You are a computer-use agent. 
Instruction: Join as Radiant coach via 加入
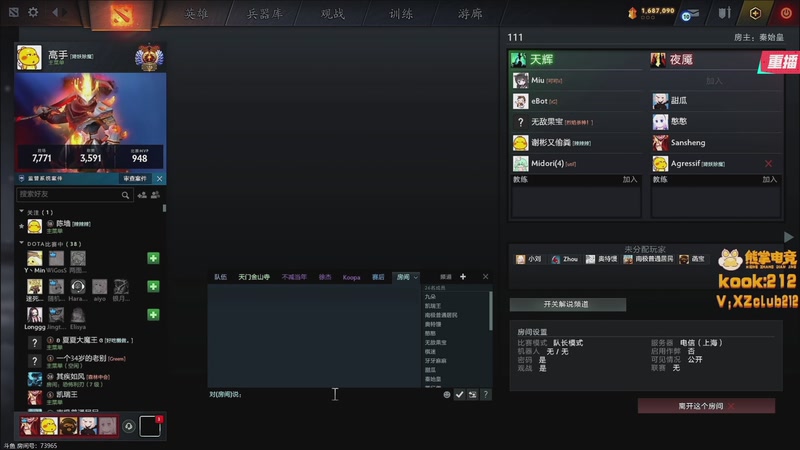coord(630,180)
